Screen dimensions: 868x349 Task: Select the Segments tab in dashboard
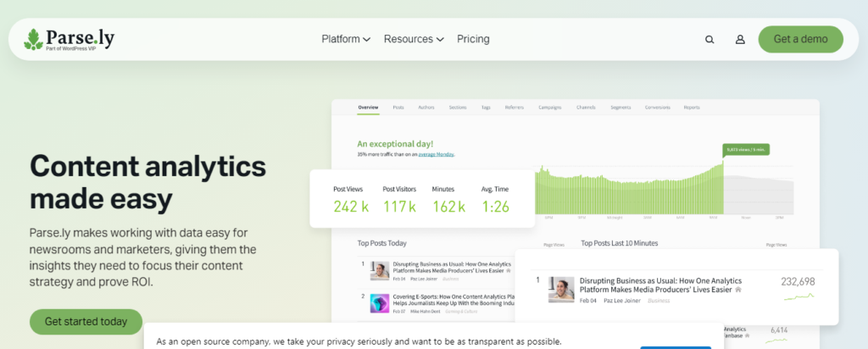click(x=620, y=108)
